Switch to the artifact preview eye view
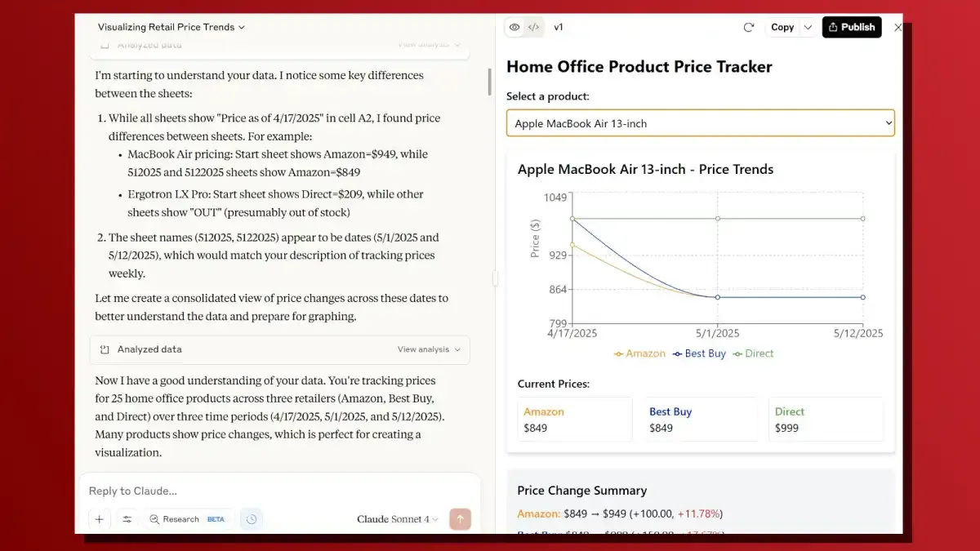The height and width of the screenshot is (551, 980). tap(514, 27)
